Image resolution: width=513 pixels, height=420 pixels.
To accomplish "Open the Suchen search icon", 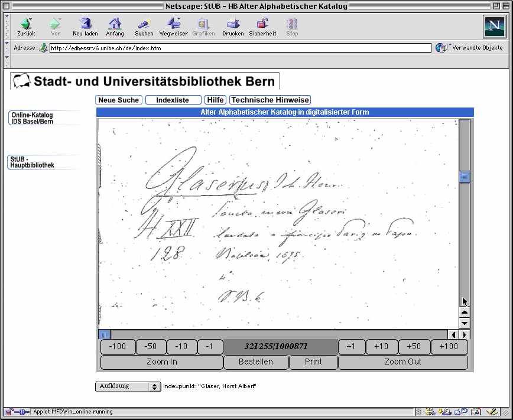I will [x=144, y=24].
